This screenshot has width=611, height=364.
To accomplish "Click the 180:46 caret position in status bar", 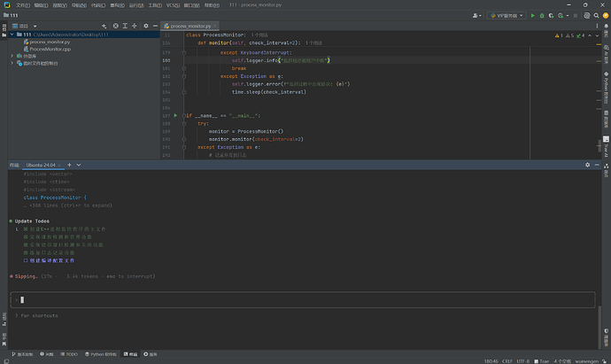I will [491, 360].
